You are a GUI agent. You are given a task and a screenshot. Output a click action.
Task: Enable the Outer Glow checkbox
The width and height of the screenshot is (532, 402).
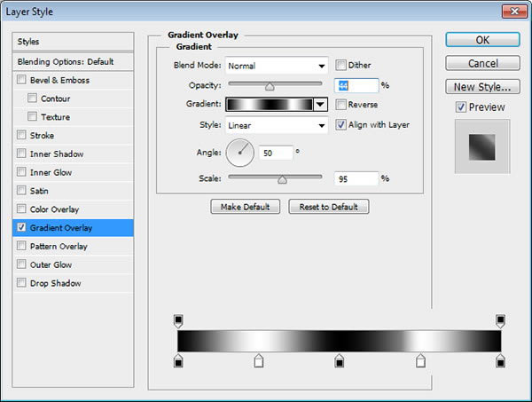[x=21, y=264]
